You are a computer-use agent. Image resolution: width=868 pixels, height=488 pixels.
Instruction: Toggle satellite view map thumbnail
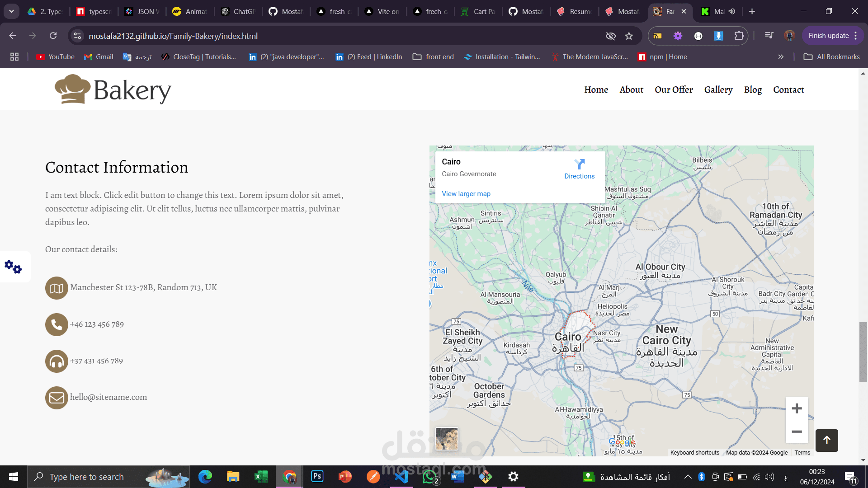[x=447, y=438]
